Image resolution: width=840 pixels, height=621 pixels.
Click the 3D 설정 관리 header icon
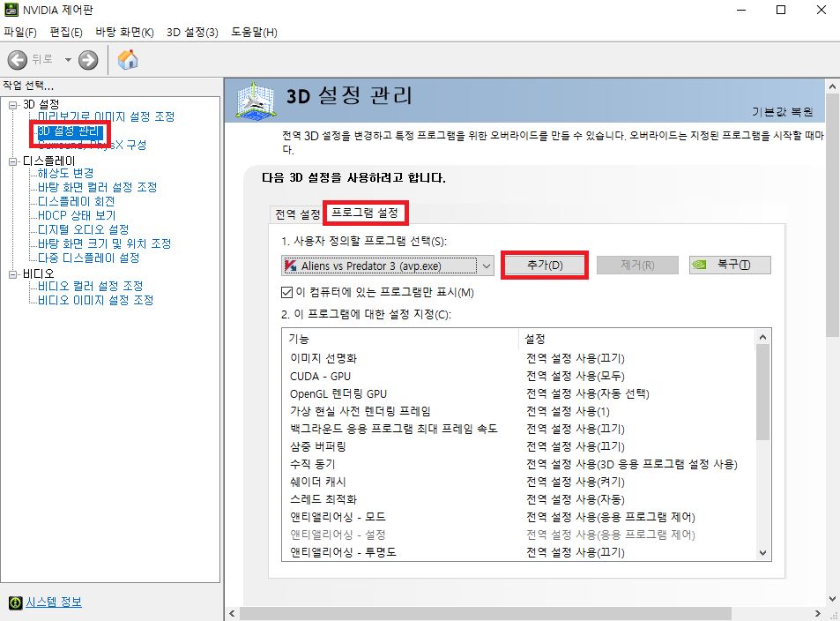point(256,100)
